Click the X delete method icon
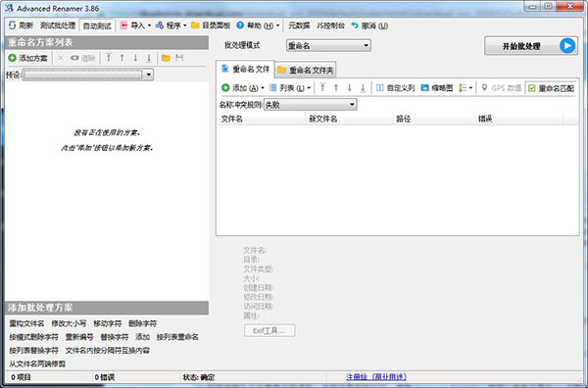Viewport: 588px width, 388px height. [x=61, y=58]
